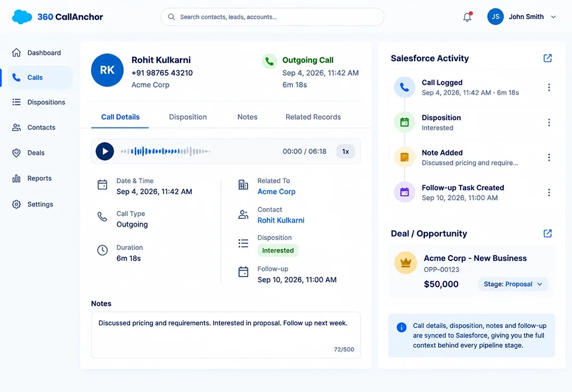The height and width of the screenshot is (392, 572).
Task: Go to Dashboard in the sidebar
Action: 40,53
